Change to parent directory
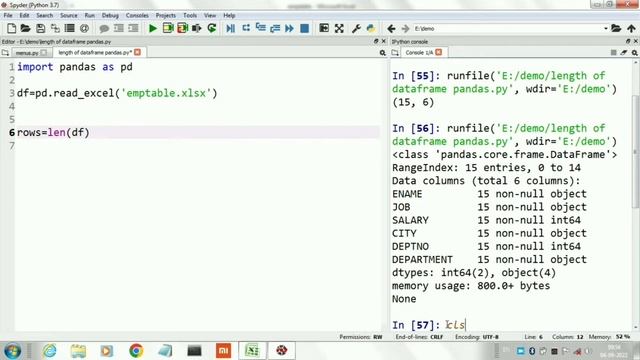Image resolution: width=640 pixels, height=360 pixels. 631,29
